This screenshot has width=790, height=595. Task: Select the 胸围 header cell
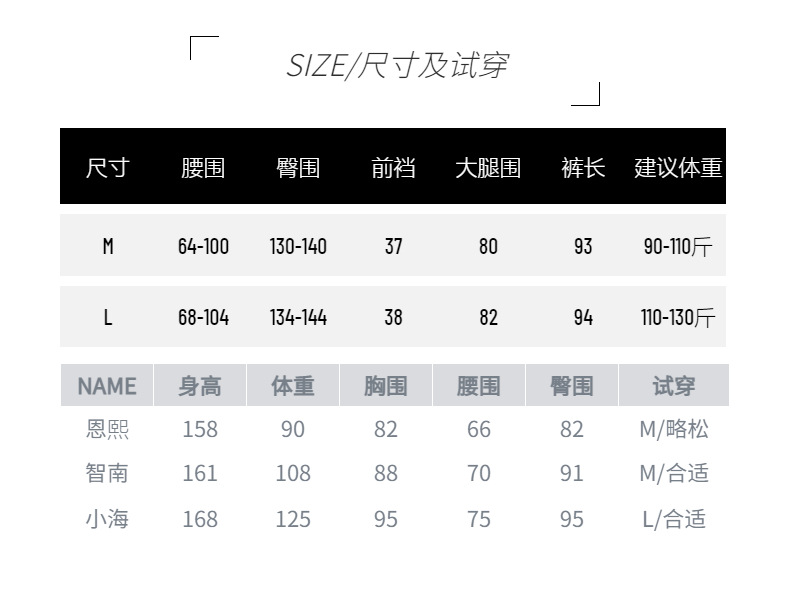tap(386, 386)
